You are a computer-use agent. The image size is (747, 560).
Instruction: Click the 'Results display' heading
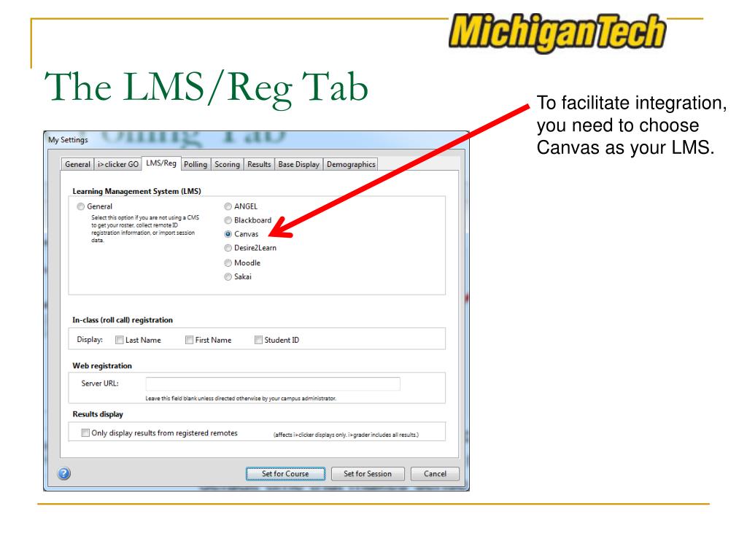tap(98, 414)
